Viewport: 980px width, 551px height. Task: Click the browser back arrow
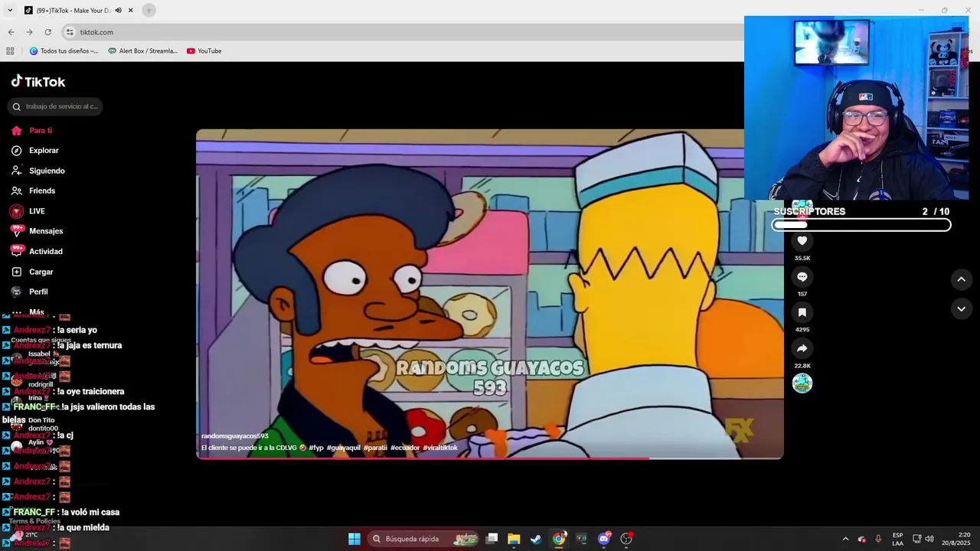pyautogui.click(x=11, y=32)
